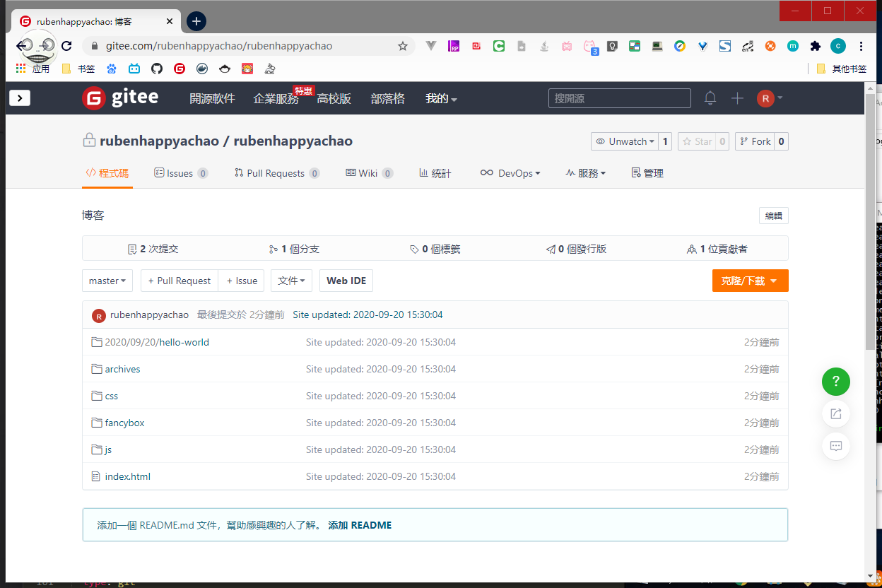
Task: Bookmark page with the star icon
Action: (403, 46)
